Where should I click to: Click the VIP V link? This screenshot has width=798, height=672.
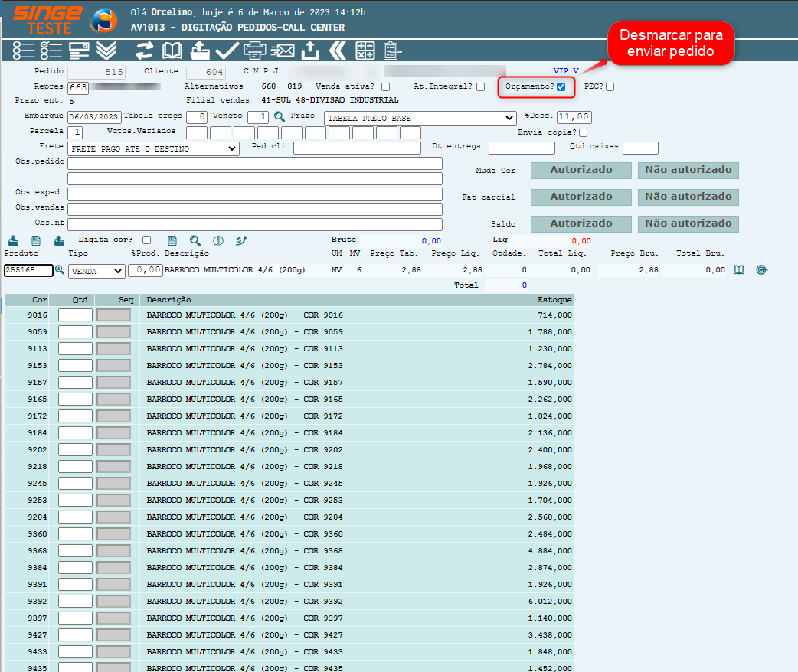[566, 71]
